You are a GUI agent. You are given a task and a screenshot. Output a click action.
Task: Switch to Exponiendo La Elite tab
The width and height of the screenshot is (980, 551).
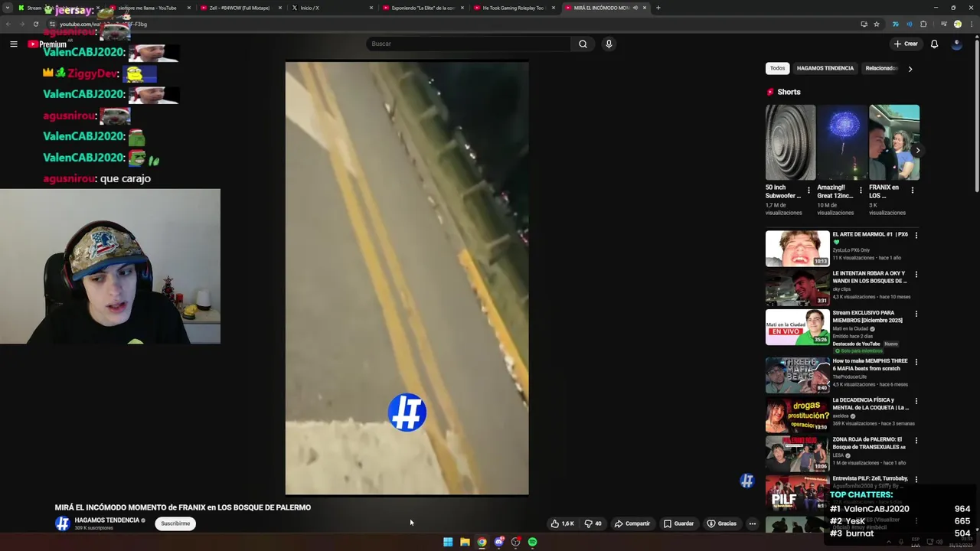[422, 8]
